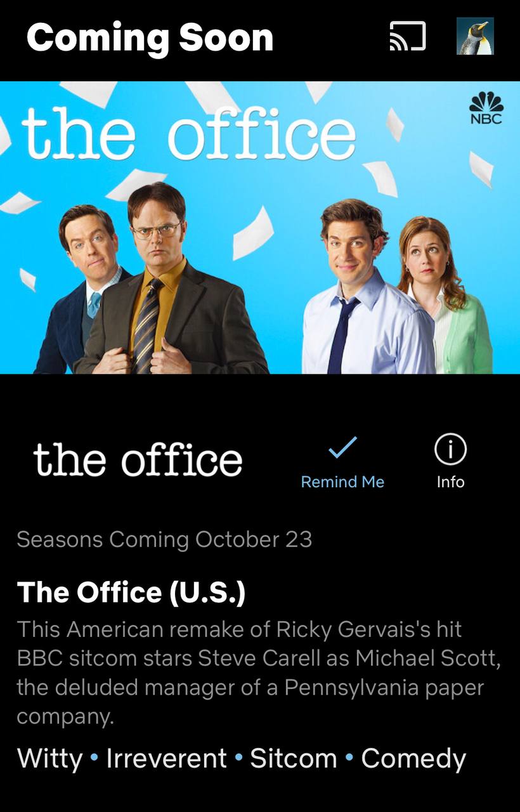
Task: Tap the NBC peacock logo
Action: tap(486, 108)
